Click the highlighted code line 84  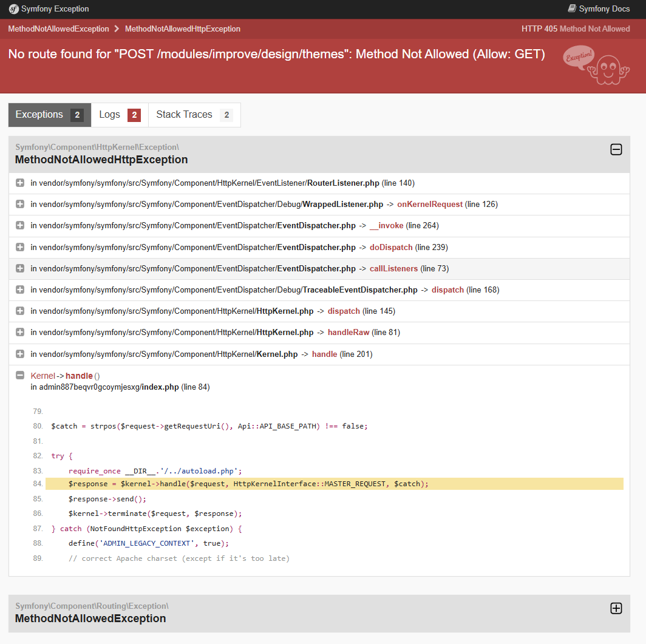pos(334,484)
